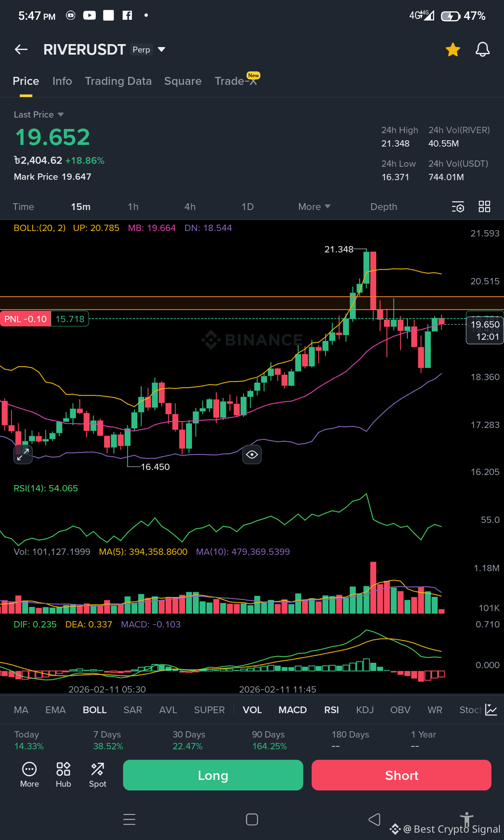Tap the green Long button
Viewport: 504px width, 840px height.
(x=213, y=775)
